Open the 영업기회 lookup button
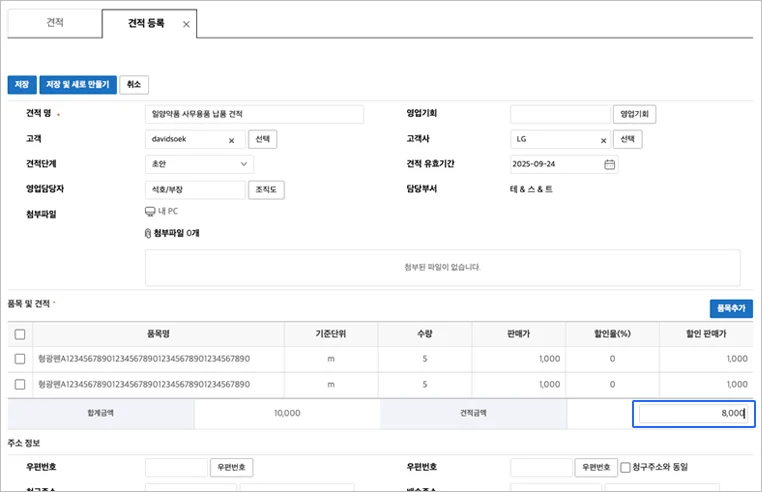Screen dimensions: 762x492 click(635, 114)
